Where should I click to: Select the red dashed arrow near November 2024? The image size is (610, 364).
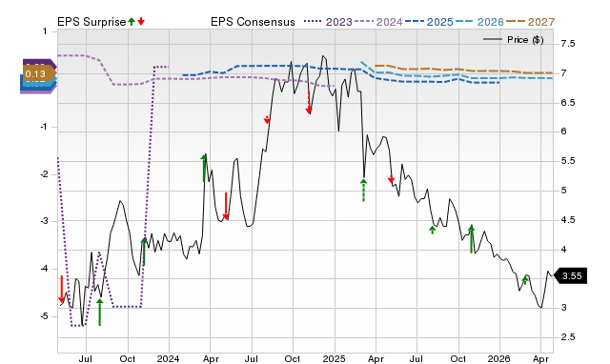point(309,103)
